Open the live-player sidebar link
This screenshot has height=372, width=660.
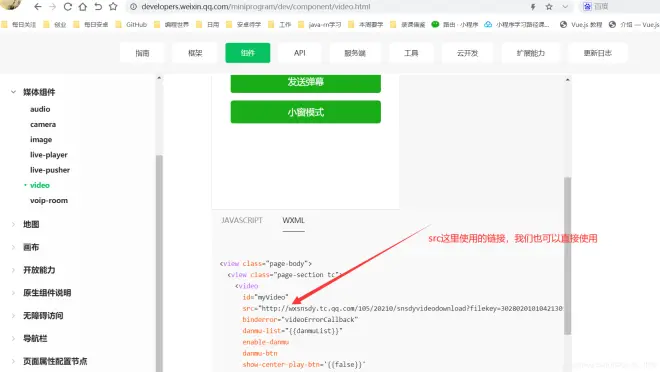49,155
